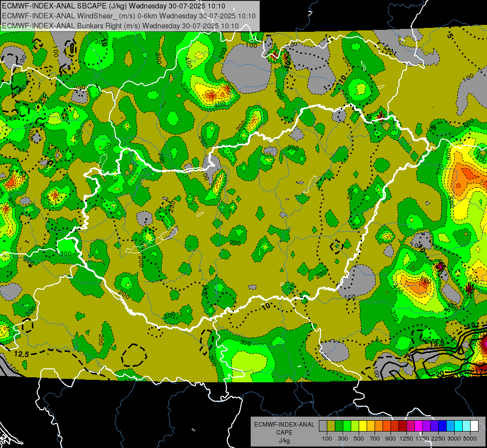Select the magenta legend swatch
Image resolution: width=487 pixels, height=448 pixels.
tap(419, 426)
